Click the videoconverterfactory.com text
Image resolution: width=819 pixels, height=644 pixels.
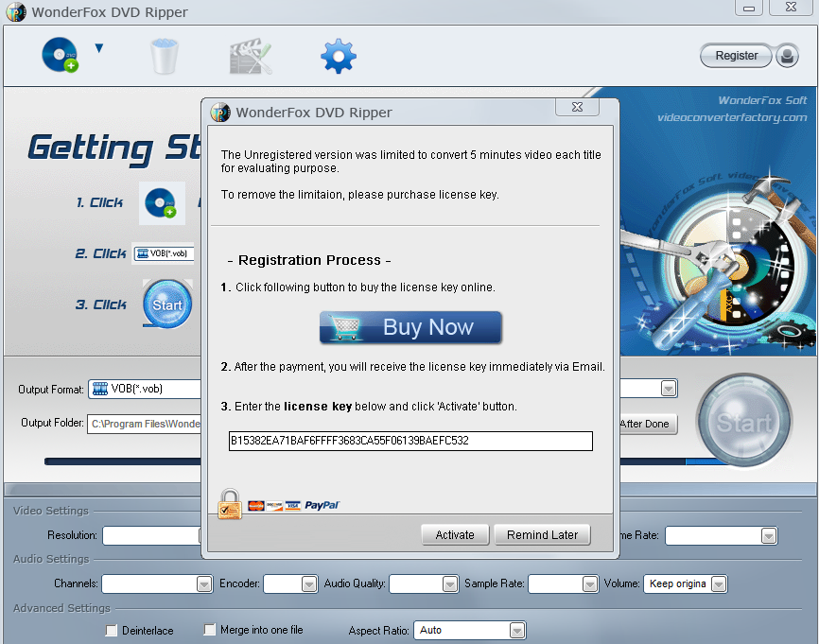click(x=732, y=117)
